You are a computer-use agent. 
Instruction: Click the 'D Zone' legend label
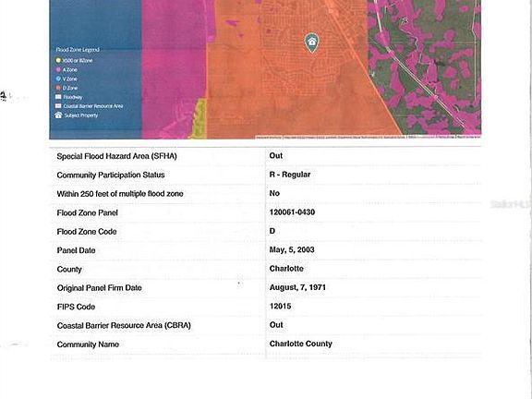[x=70, y=88]
